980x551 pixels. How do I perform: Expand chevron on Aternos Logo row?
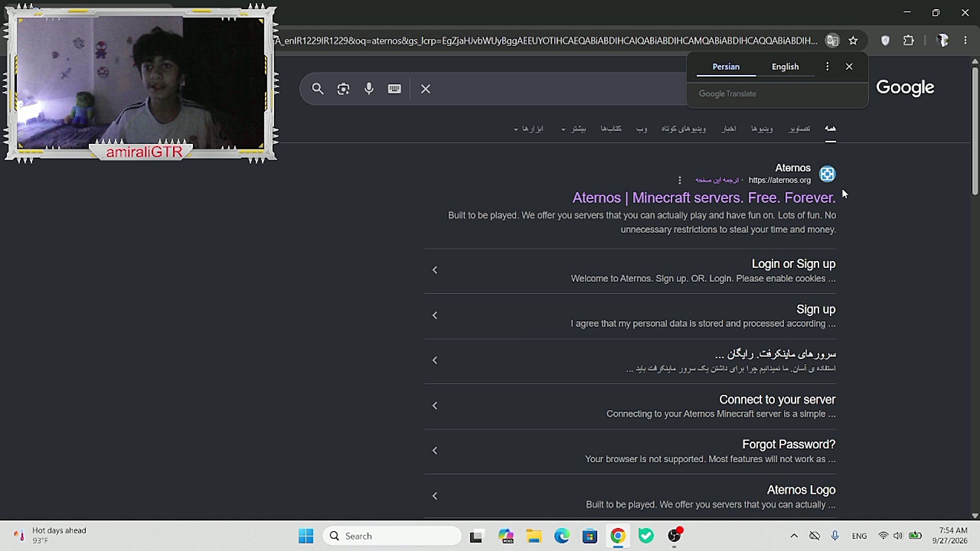point(435,496)
